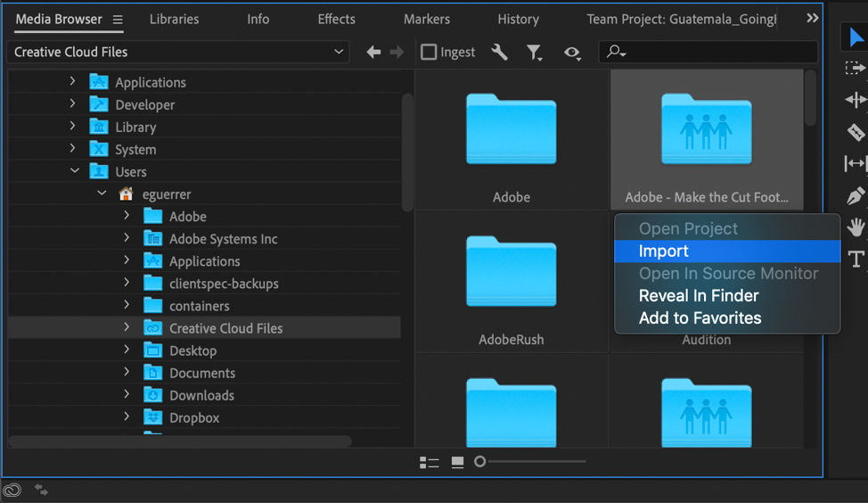Select the Ripple Edit tool

click(x=856, y=100)
